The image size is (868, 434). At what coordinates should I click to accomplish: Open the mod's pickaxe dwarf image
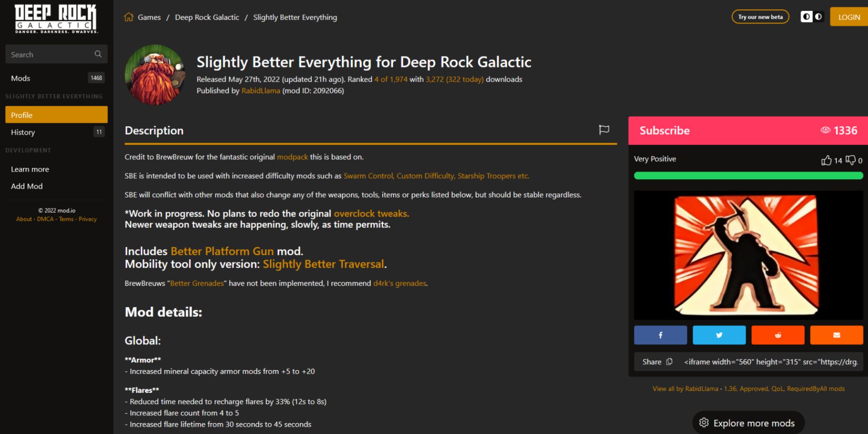point(748,255)
